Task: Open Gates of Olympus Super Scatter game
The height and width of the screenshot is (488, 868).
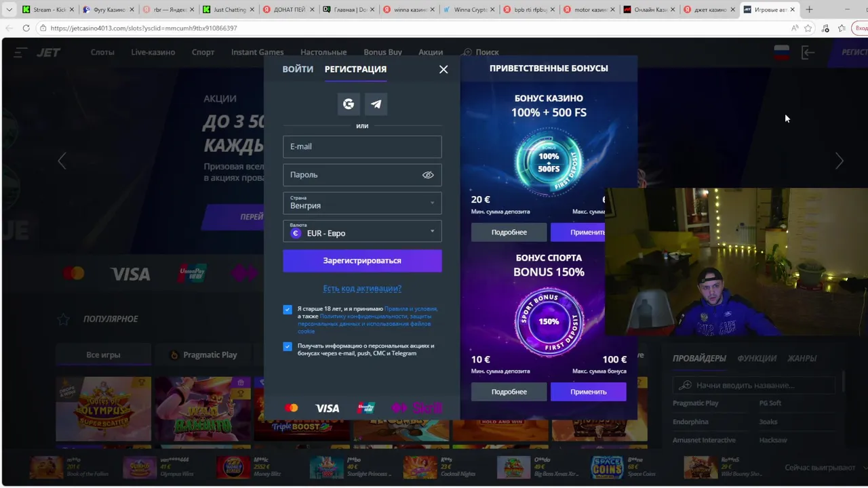Action: pos(103,409)
